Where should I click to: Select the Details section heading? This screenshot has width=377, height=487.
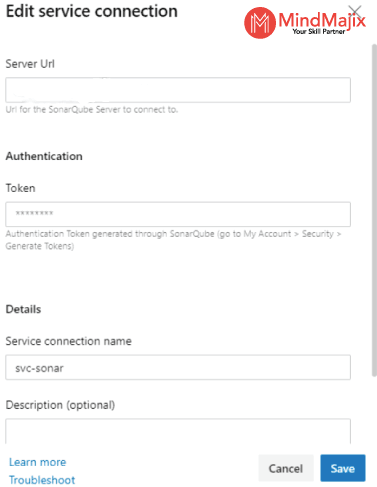click(x=23, y=309)
